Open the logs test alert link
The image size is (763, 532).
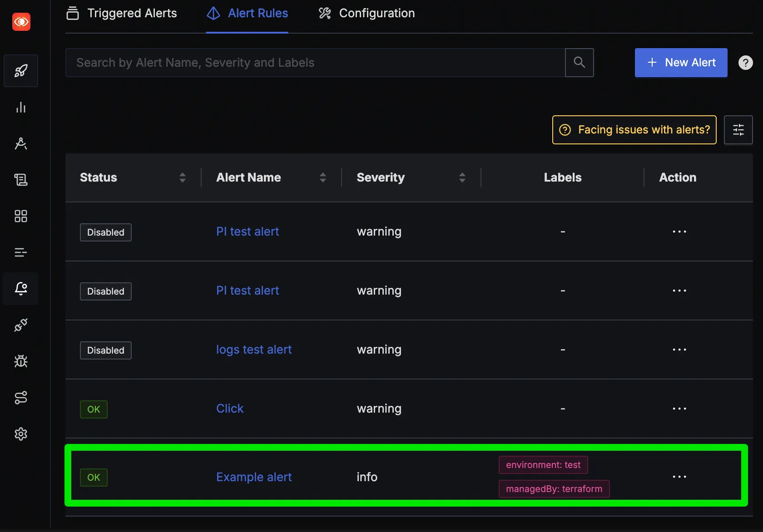click(254, 350)
